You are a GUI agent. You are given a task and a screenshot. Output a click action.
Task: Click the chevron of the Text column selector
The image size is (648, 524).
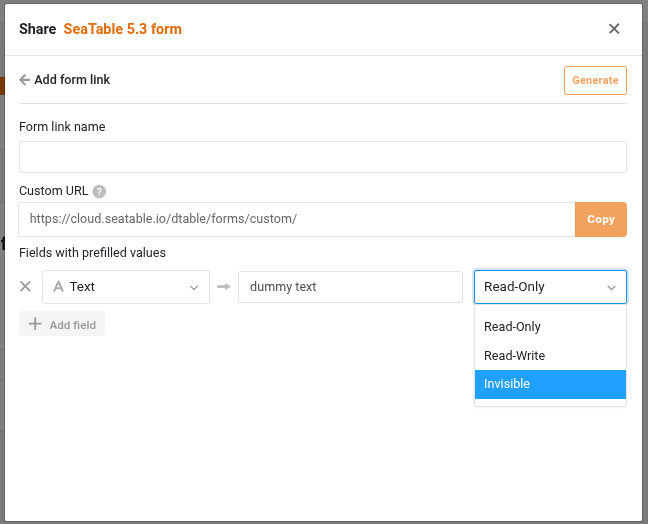coord(194,288)
